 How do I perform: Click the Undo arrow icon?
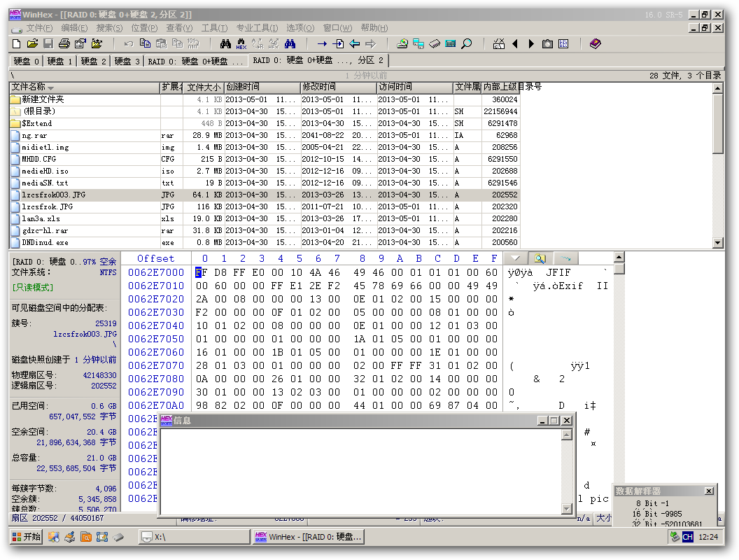pos(129,44)
